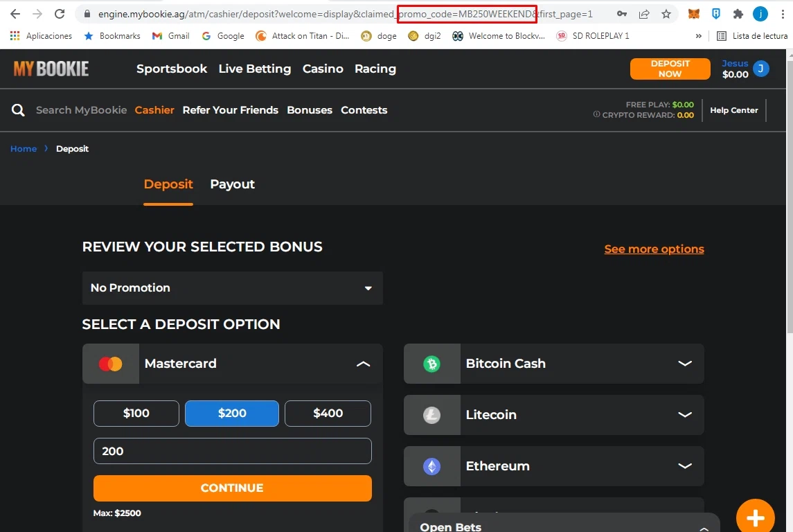Viewport: 793px width, 532px height.
Task: Open SD ROLEPLAY 1 bookmark
Action: (x=593, y=36)
